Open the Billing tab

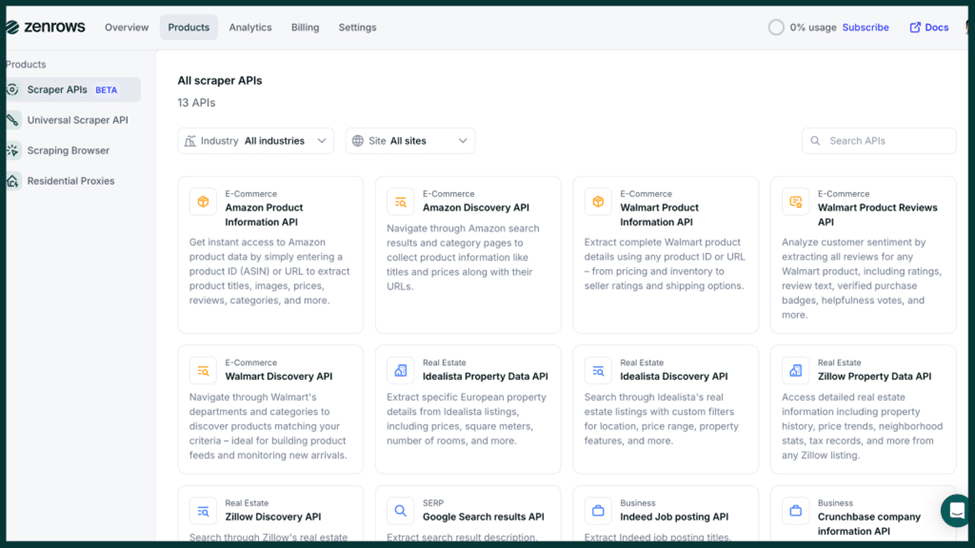(305, 27)
